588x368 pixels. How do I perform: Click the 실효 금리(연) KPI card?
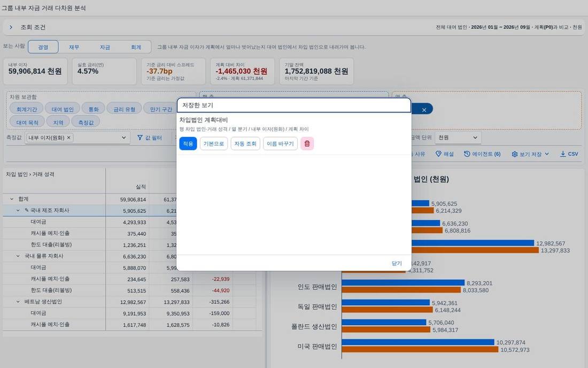point(104,71)
